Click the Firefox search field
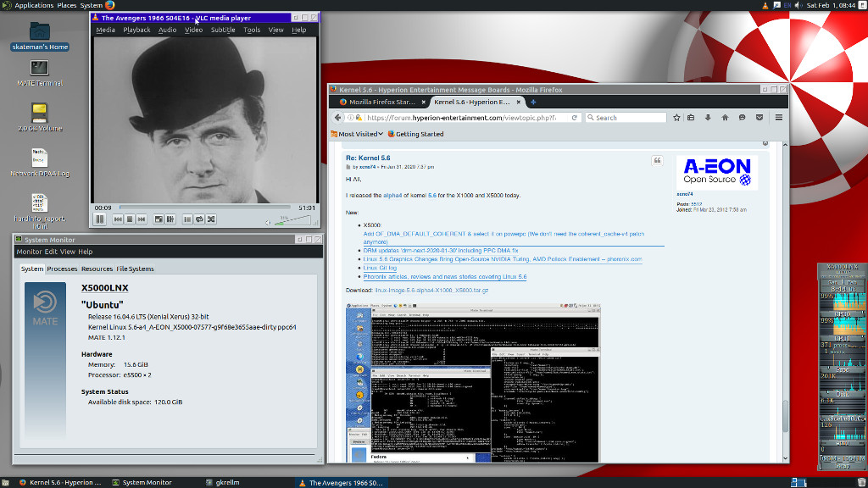868x488 pixels. tap(626, 117)
